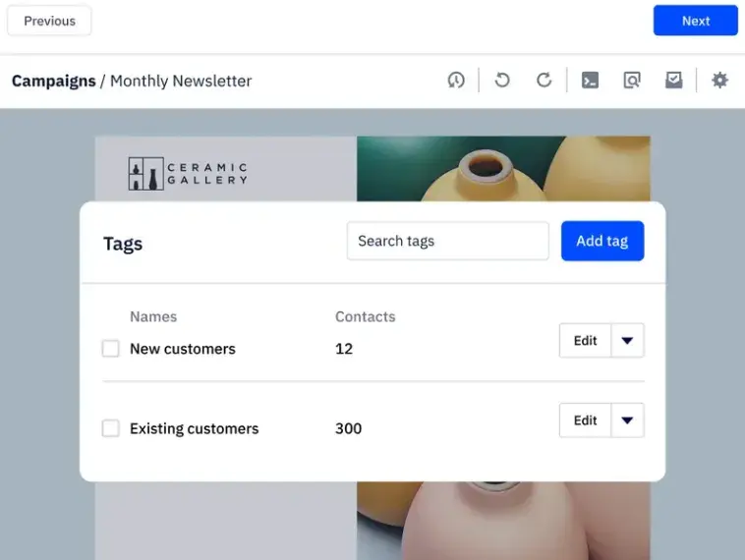
Task: Click the contact count 12
Action: point(344,349)
